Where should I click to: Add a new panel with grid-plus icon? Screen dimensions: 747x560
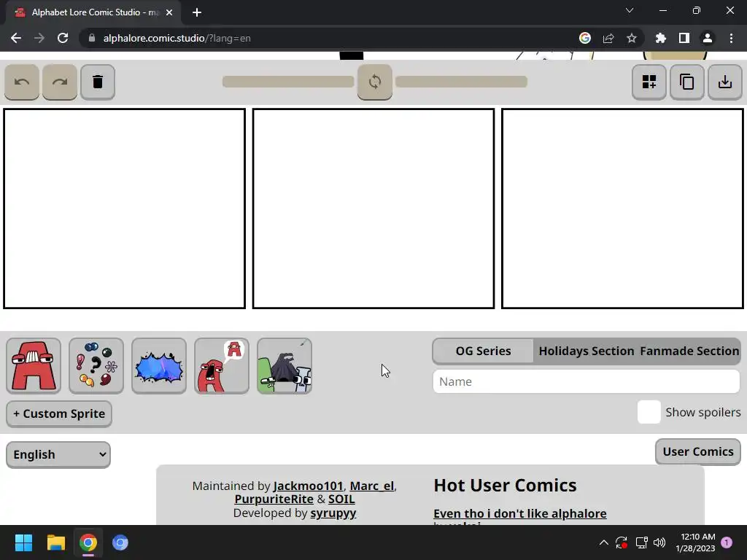point(649,82)
